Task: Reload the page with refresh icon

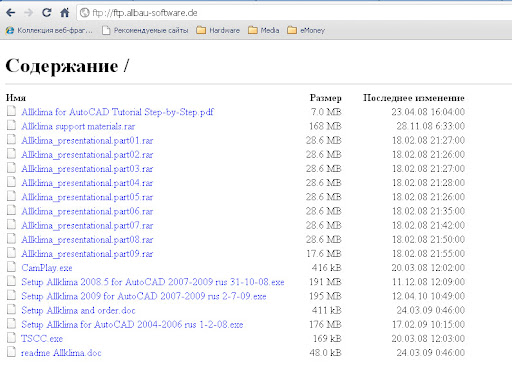Action: [x=46, y=13]
